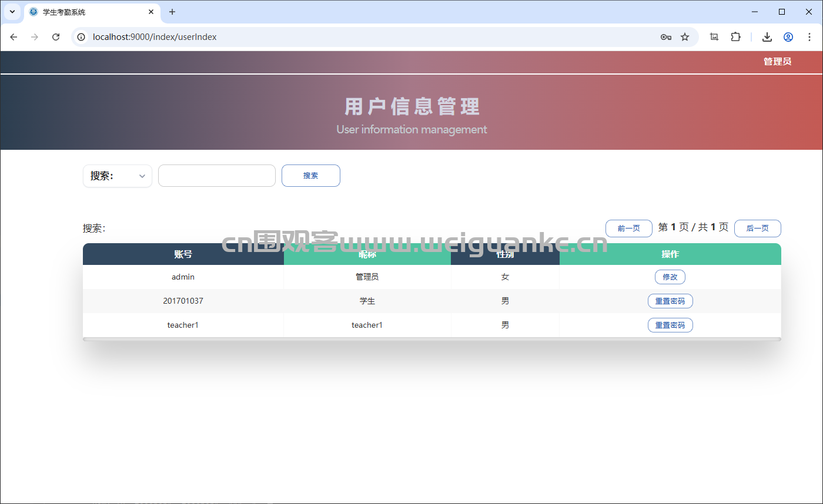
Task: Reset password for the teacher1 account row
Action: click(x=670, y=325)
